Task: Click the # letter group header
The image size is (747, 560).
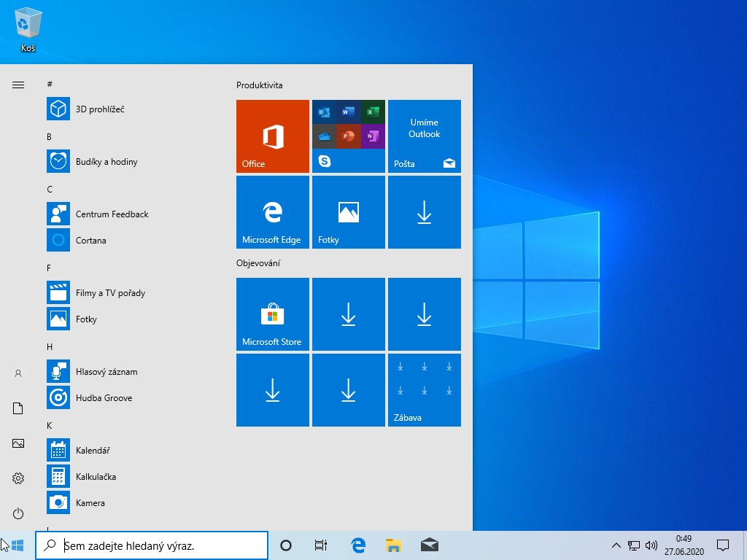Action: (50, 84)
